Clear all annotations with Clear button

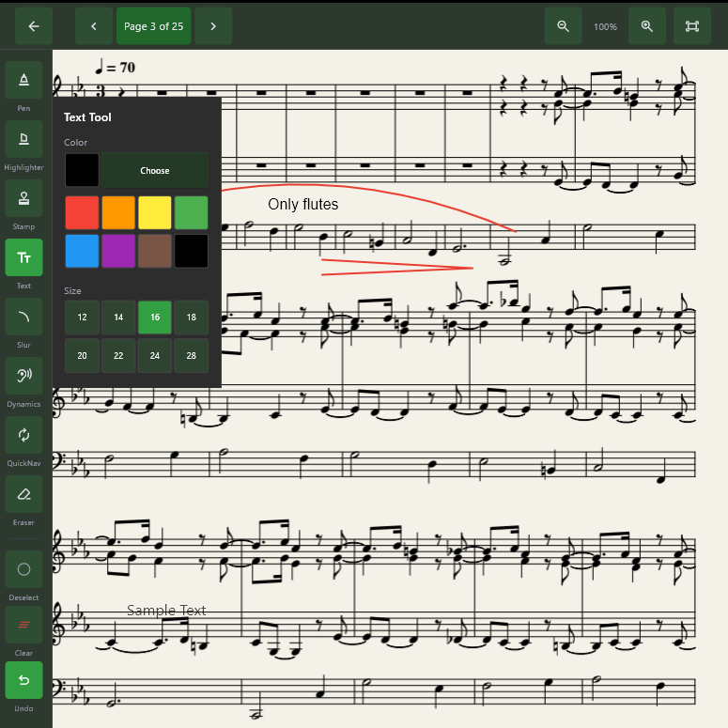pyautogui.click(x=24, y=625)
